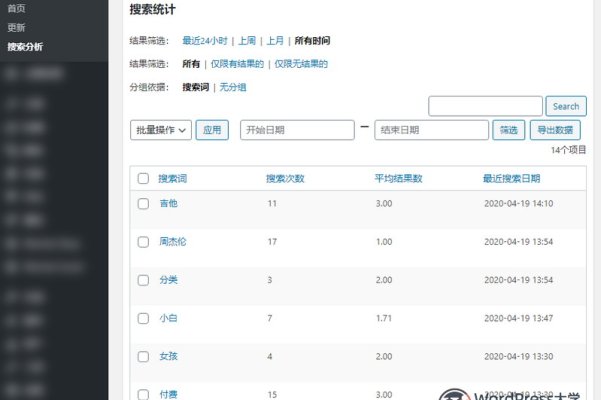Click date 2020-04-19 14:10

[x=519, y=203]
